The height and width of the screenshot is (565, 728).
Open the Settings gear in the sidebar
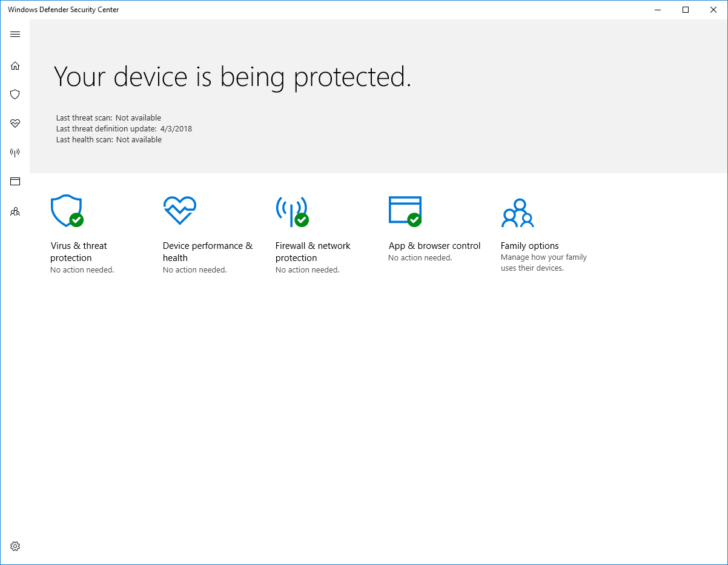point(15,546)
